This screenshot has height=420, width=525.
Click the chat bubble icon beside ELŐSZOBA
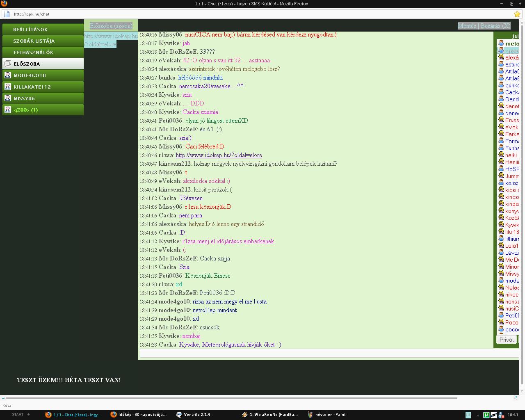(7, 64)
